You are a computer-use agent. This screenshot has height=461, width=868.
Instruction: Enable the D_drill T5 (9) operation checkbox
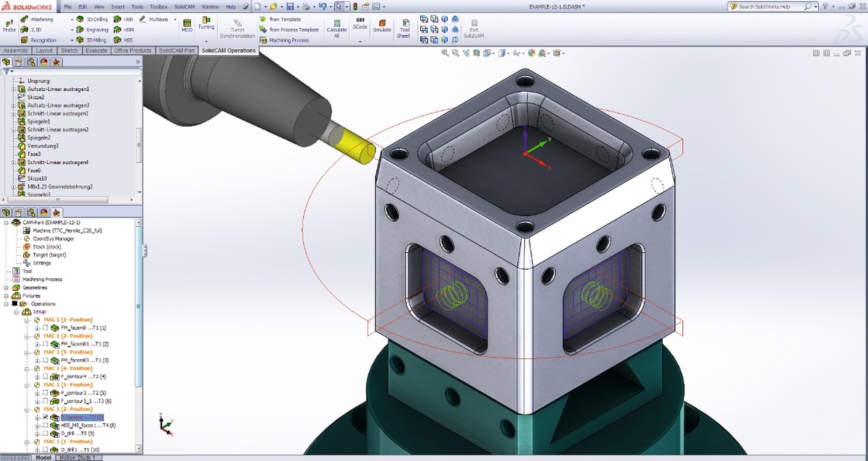[x=45, y=434]
